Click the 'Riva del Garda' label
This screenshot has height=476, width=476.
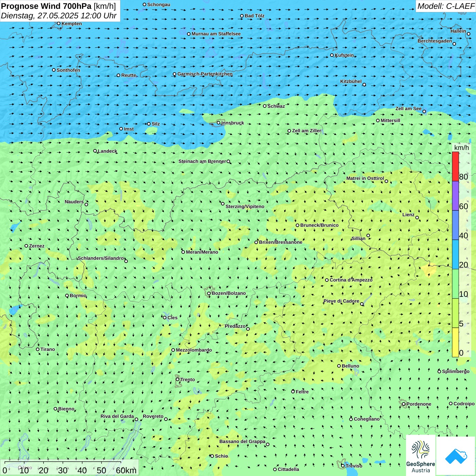point(117,416)
